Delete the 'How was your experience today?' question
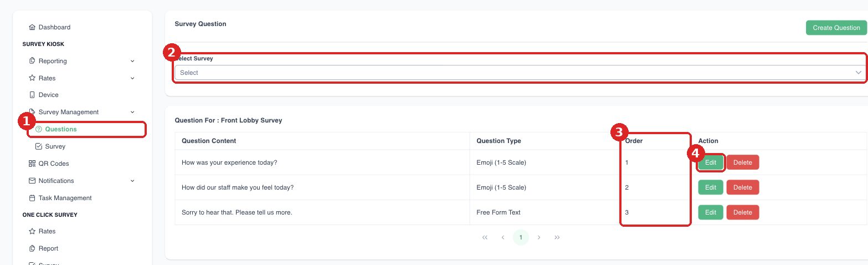 [743, 162]
